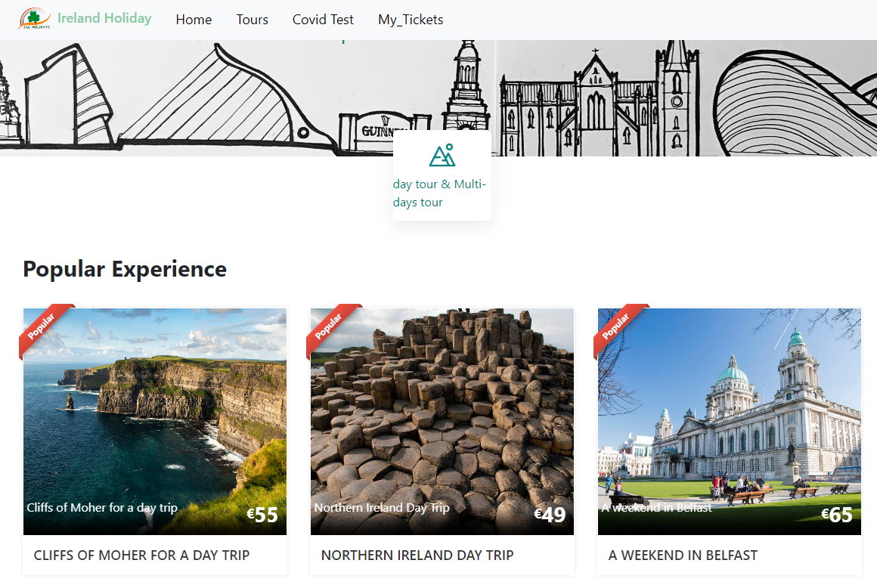This screenshot has width=877, height=588.
Task: Click the CLIFFS OF MOHER FOR A DAY TRIP title
Action: pyautogui.click(x=141, y=555)
